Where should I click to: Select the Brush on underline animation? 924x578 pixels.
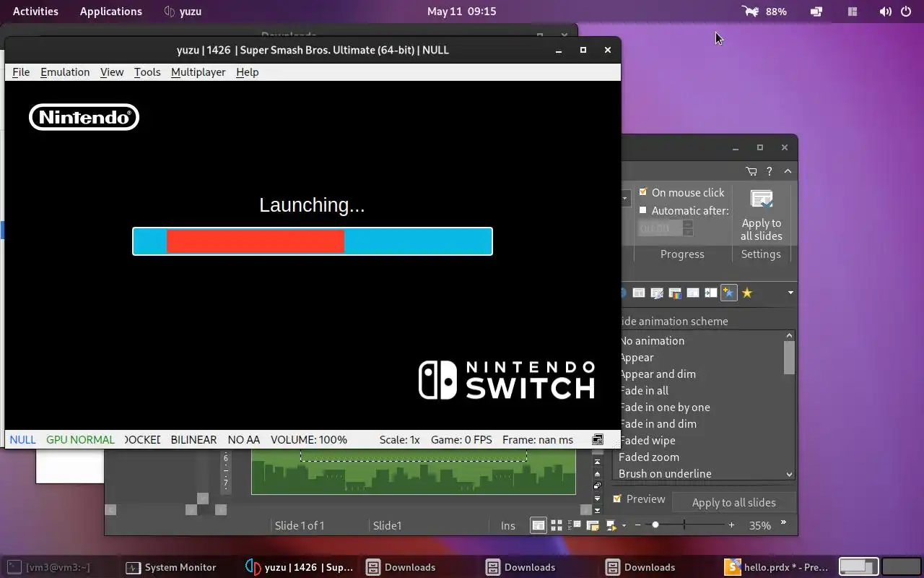click(x=665, y=473)
